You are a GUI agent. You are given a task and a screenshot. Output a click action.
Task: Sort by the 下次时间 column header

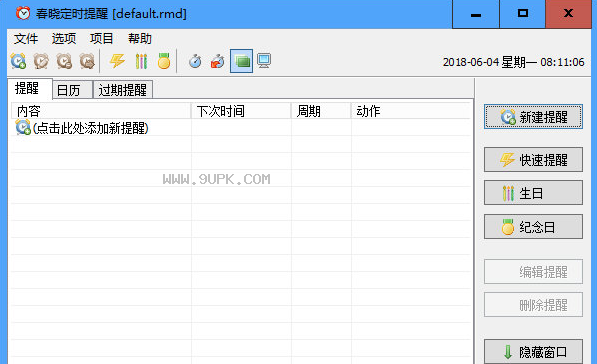click(241, 111)
